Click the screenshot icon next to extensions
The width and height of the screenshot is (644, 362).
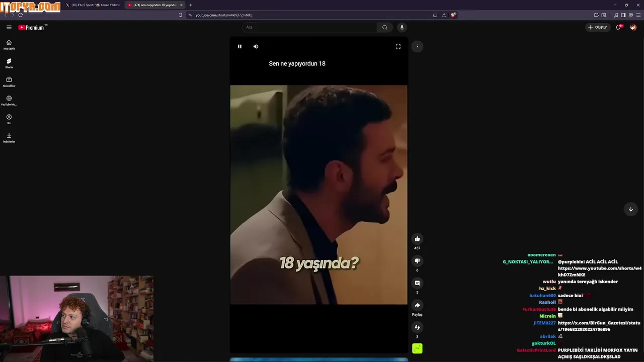coord(604,15)
